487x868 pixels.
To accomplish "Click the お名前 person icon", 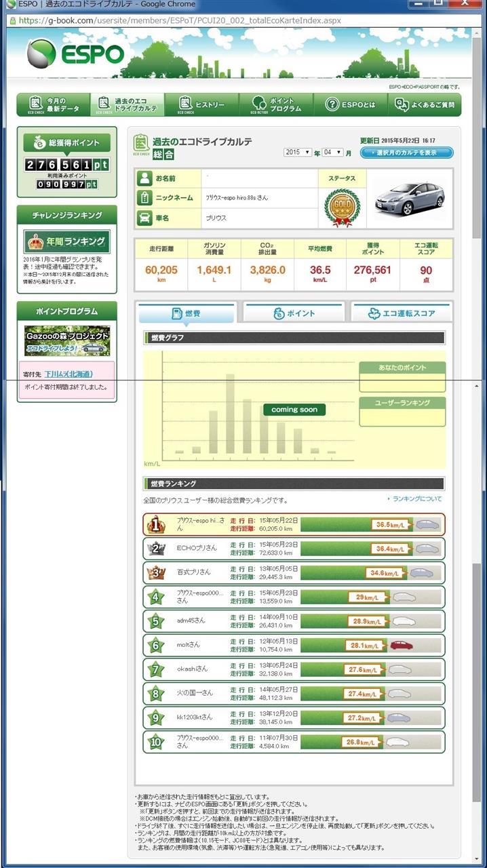I will coord(144,178).
